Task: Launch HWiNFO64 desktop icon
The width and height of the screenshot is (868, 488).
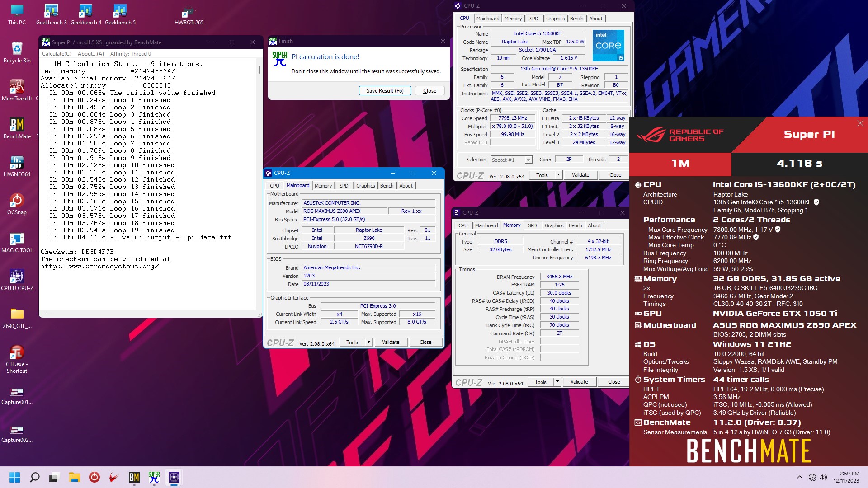Action: pos(17,166)
